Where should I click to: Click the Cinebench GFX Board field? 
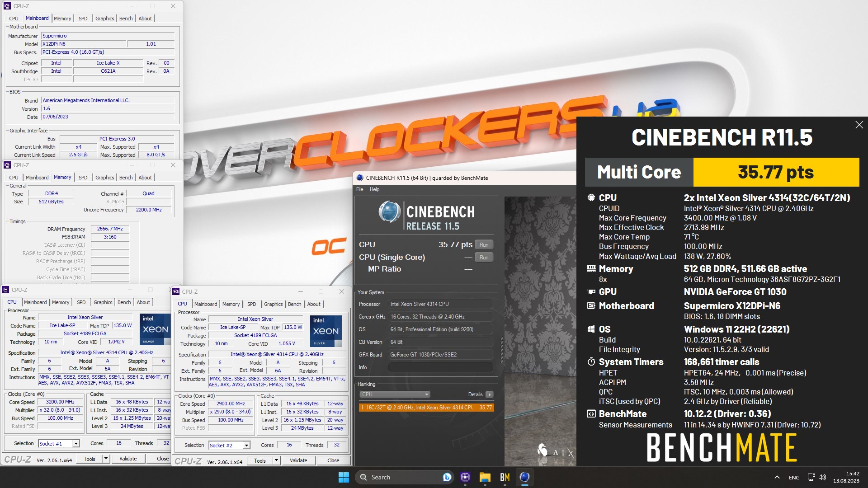click(x=440, y=355)
